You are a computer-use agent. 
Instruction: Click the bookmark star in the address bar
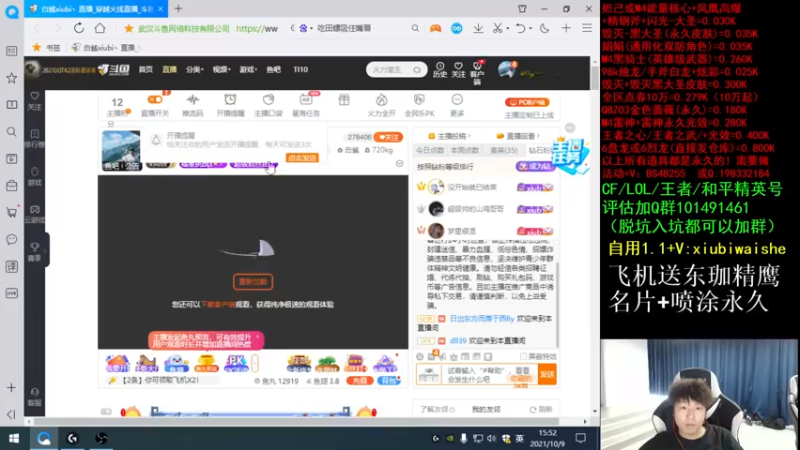tap(129, 29)
